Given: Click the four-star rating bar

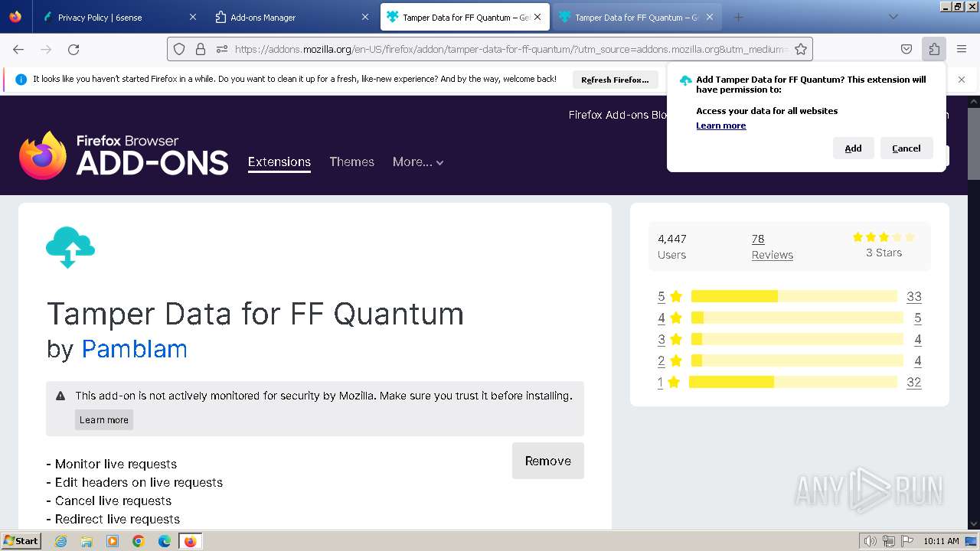Looking at the screenshot, I should [x=797, y=318].
